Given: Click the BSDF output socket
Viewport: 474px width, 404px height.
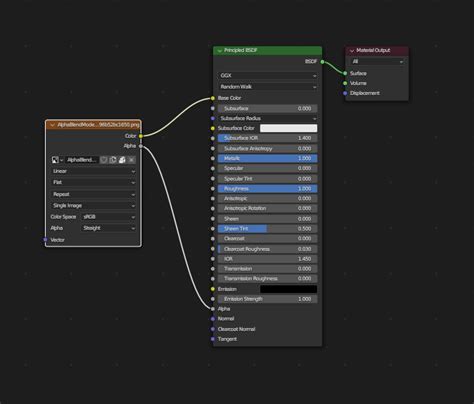Looking at the screenshot, I should [x=322, y=62].
